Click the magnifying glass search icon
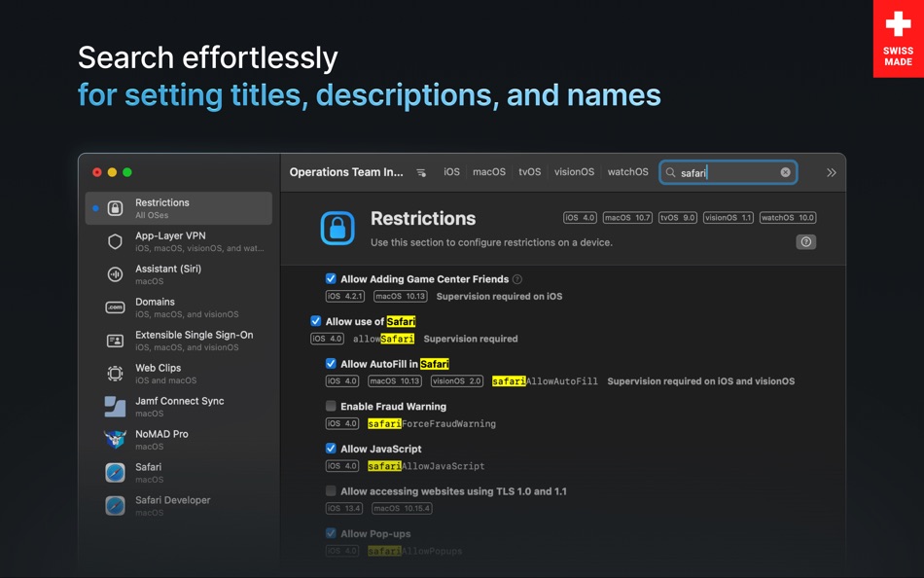This screenshot has width=924, height=578. click(x=670, y=172)
